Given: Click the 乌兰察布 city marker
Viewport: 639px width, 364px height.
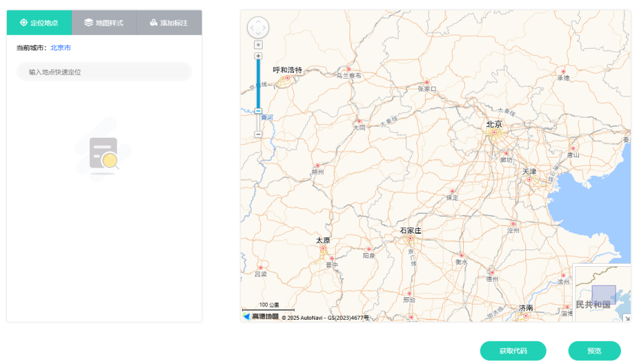Looking at the screenshot, I should pos(348,69).
